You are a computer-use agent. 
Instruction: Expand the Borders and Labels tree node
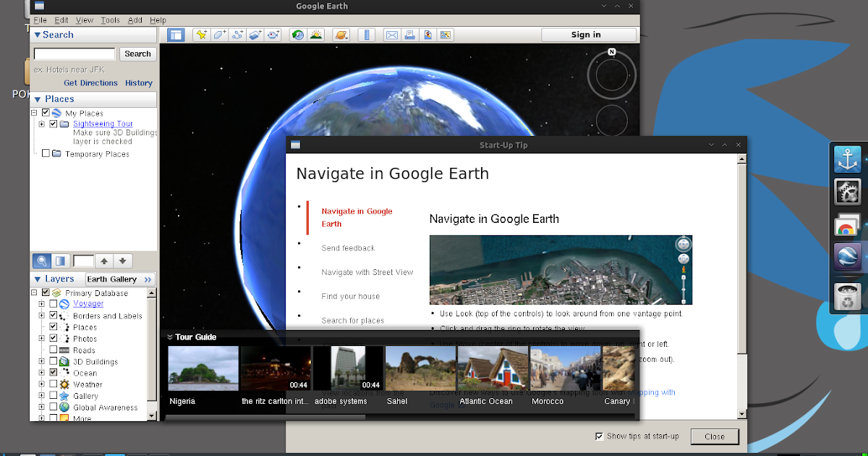coord(42,316)
